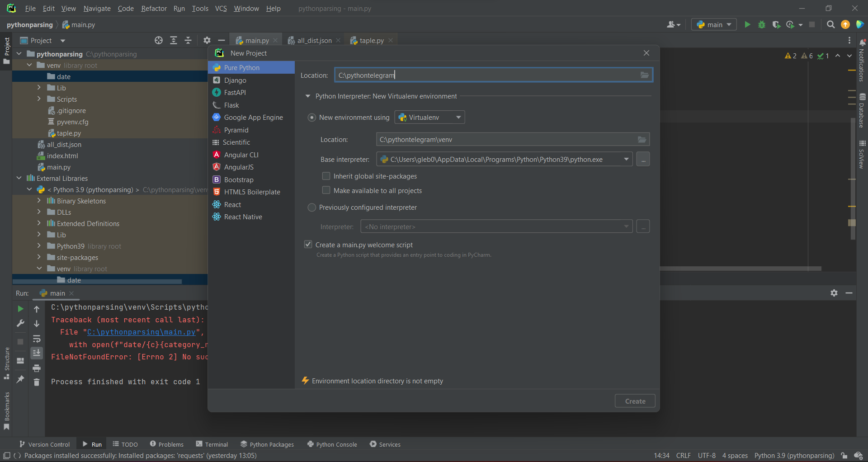The image size is (868, 462).
Task: Select FastAPI project type
Action: [251, 93]
